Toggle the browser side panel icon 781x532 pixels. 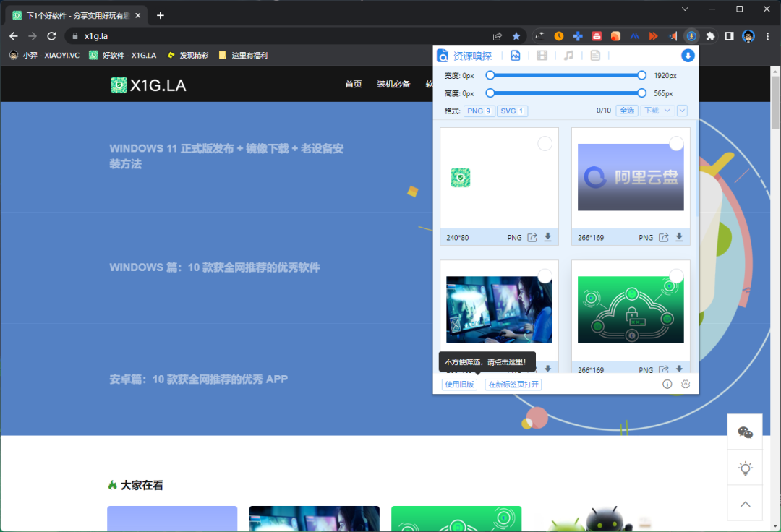point(729,36)
